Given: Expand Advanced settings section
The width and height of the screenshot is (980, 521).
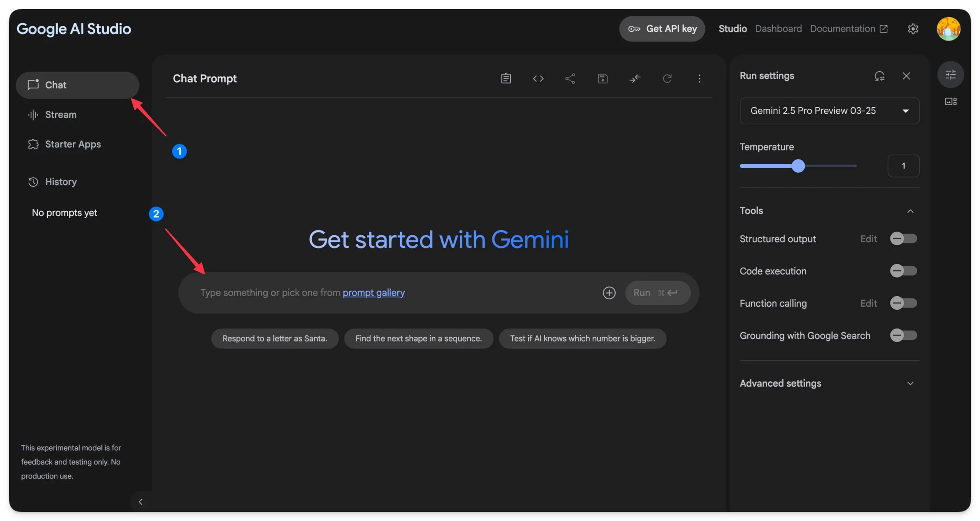Looking at the screenshot, I should [x=829, y=384].
